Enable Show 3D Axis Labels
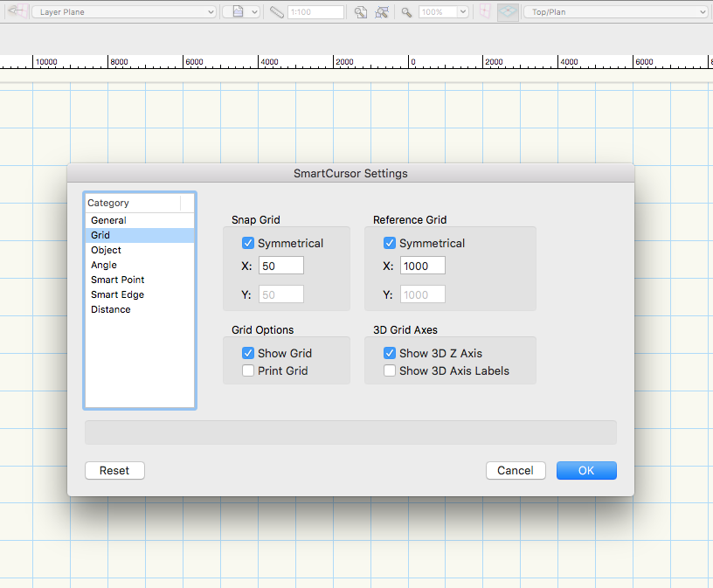The height and width of the screenshot is (588, 713). coord(389,370)
